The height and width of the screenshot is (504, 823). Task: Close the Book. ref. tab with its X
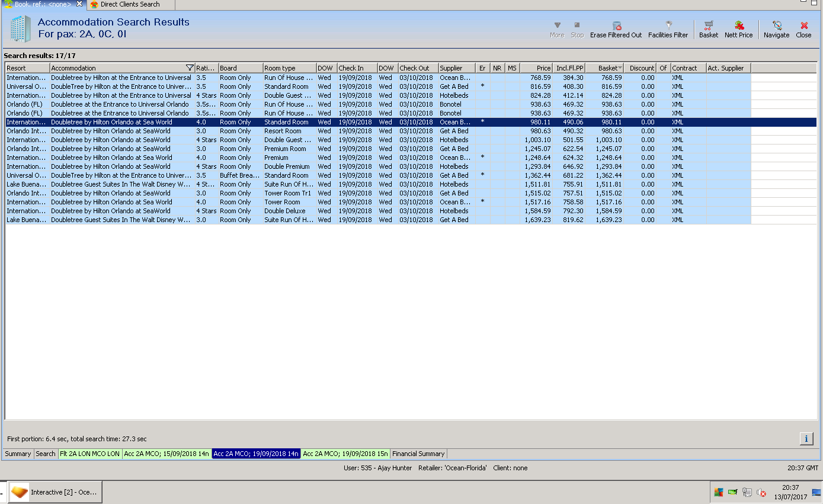coord(79,4)
